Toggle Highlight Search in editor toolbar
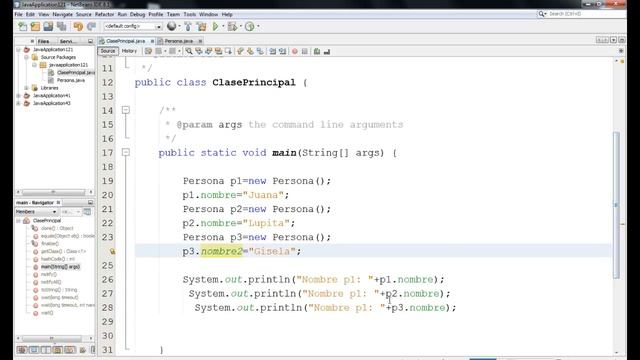This screenshot has height=360, width=640. (x=218, y=51)
